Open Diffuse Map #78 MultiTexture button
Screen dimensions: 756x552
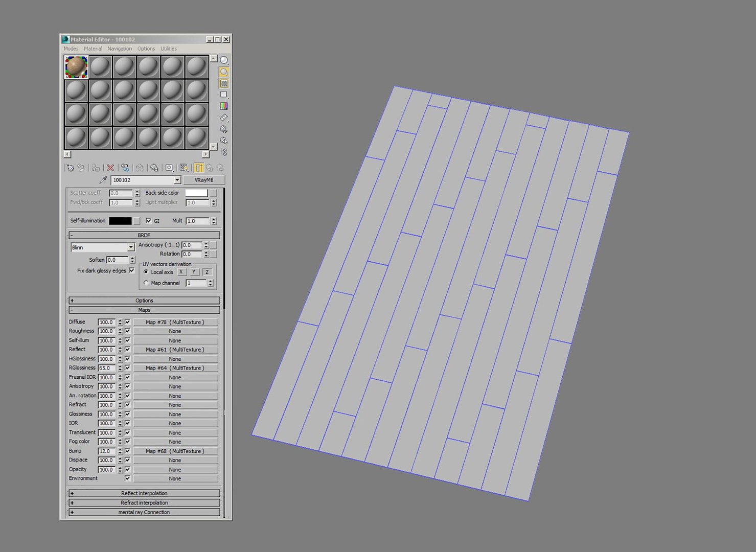(175, 322)
